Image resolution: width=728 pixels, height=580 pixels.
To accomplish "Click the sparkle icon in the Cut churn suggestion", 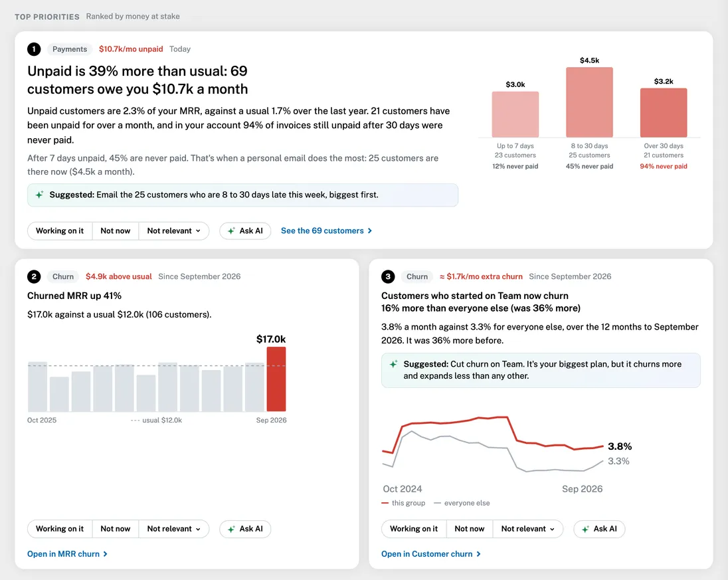I will [x=393, y=364].
